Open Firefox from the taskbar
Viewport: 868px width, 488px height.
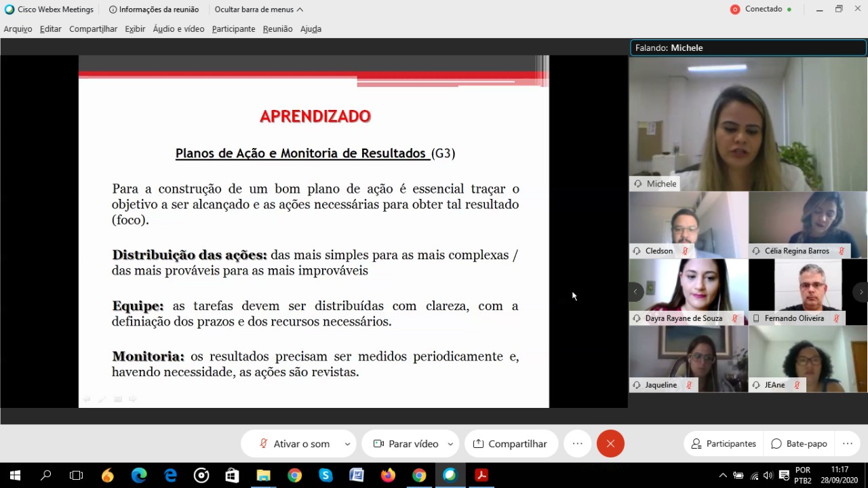tap(388, 475)
